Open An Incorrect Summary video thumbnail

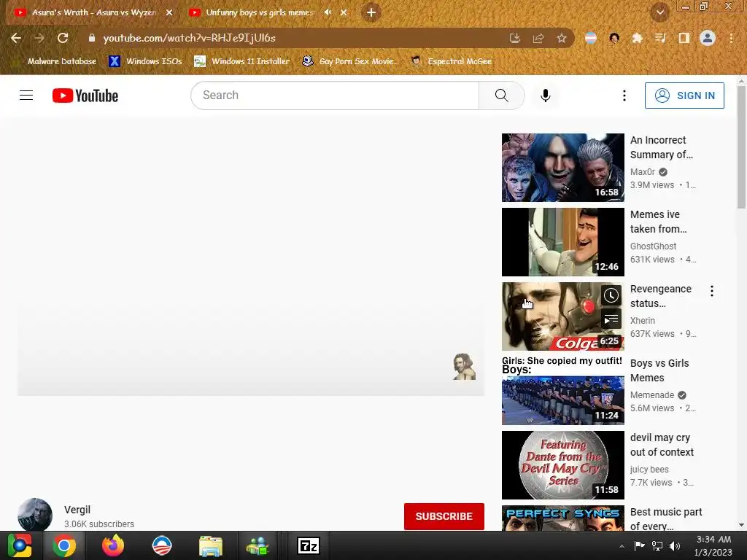click(x=562, y=168)
